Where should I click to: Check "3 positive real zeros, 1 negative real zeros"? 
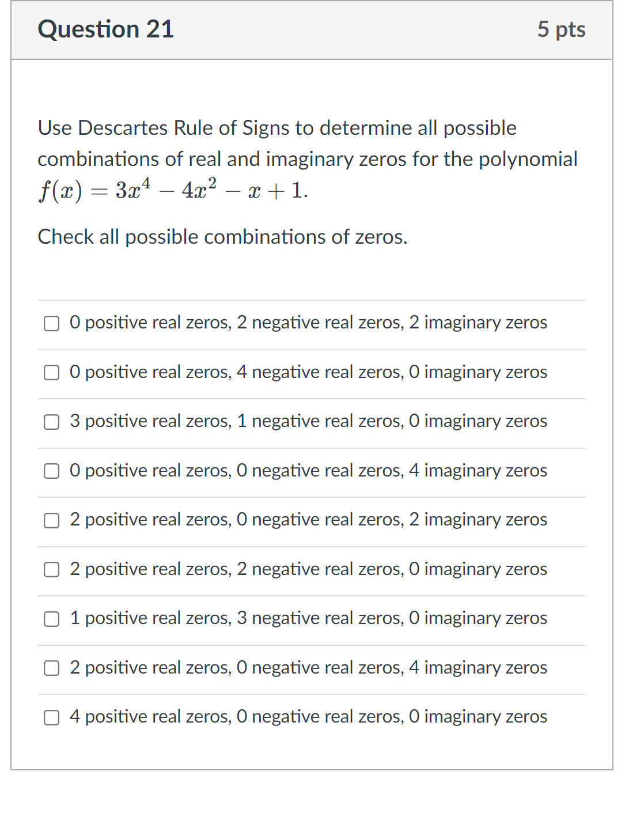(52, 422)
